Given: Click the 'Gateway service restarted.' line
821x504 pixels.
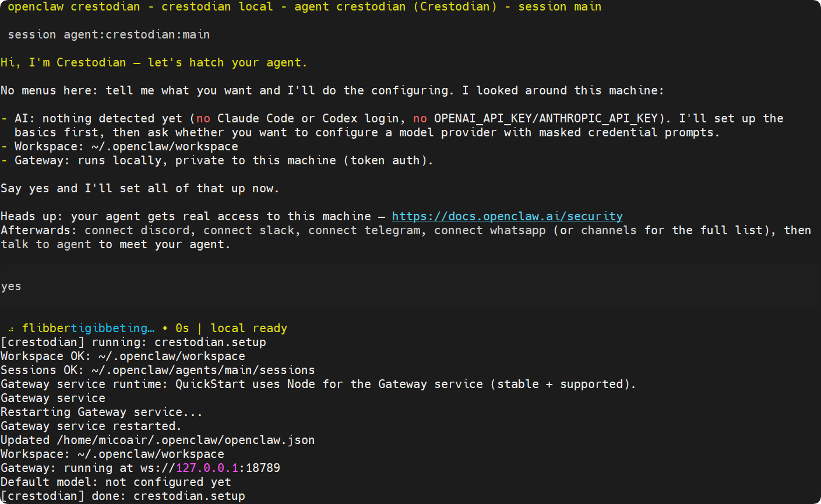Looking at the screenshot, I should (x=91, y=426).
